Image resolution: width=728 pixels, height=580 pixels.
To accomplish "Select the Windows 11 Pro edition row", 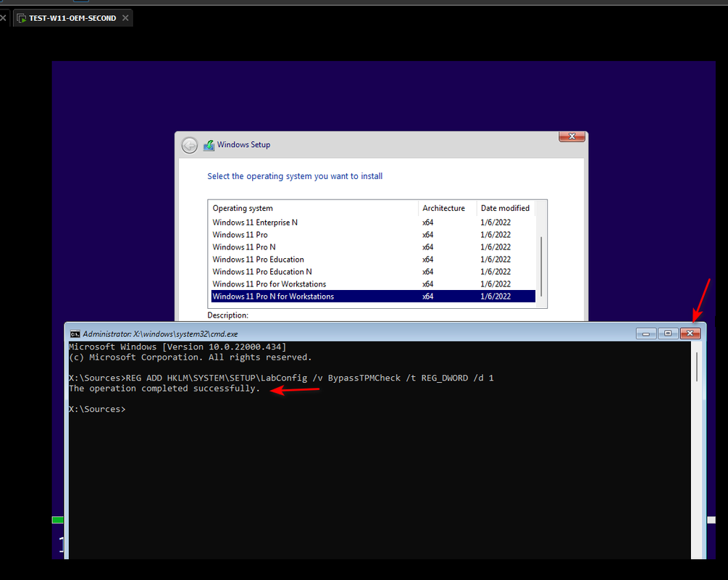I will click(x=373, y=235).
